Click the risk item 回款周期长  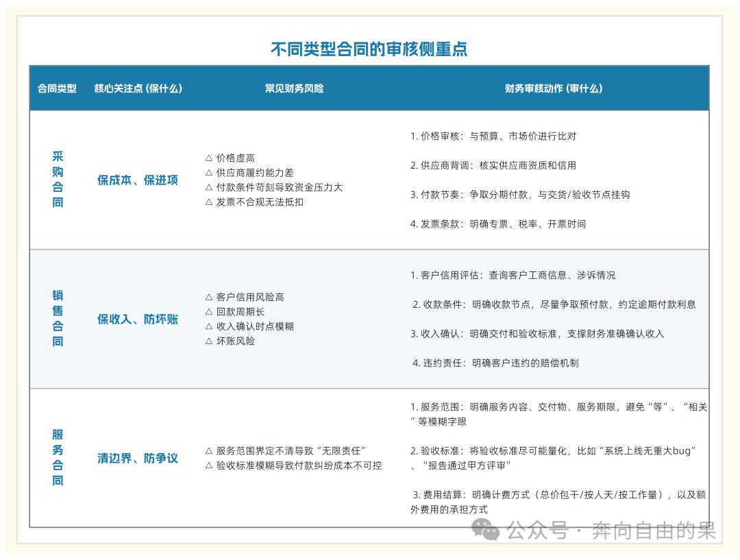pos(235,312)
